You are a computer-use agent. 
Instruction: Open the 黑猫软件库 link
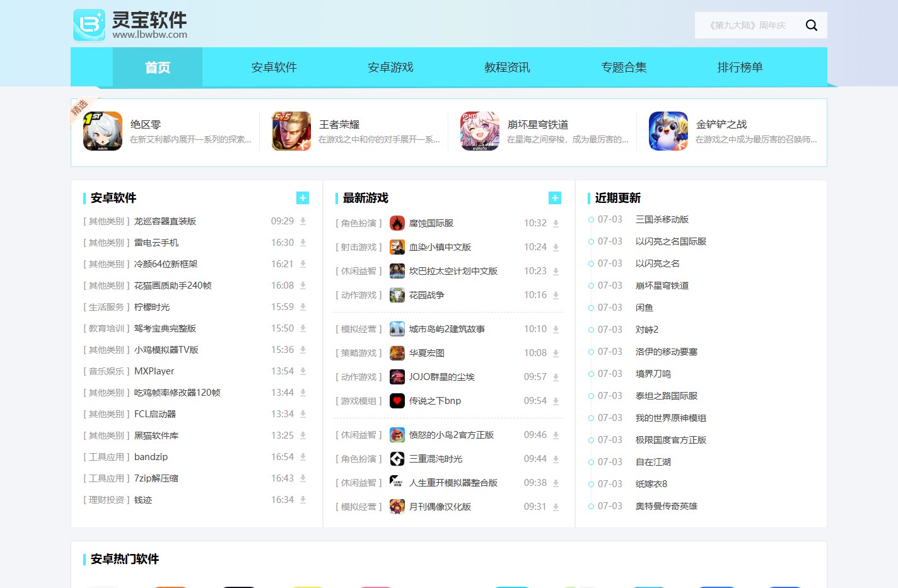(x=156, y=435)
